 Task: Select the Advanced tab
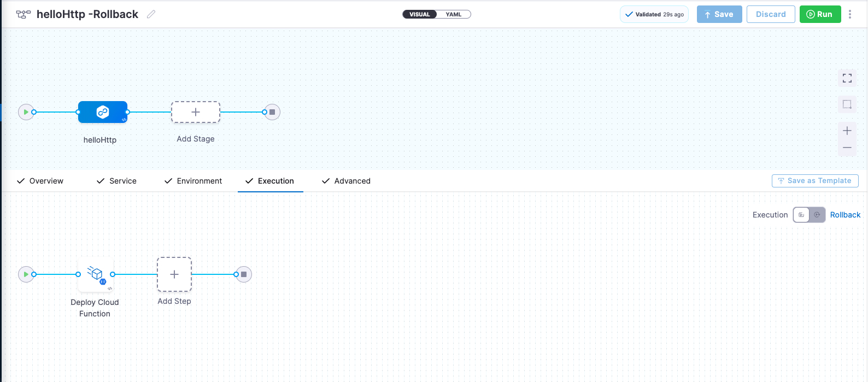346,181
